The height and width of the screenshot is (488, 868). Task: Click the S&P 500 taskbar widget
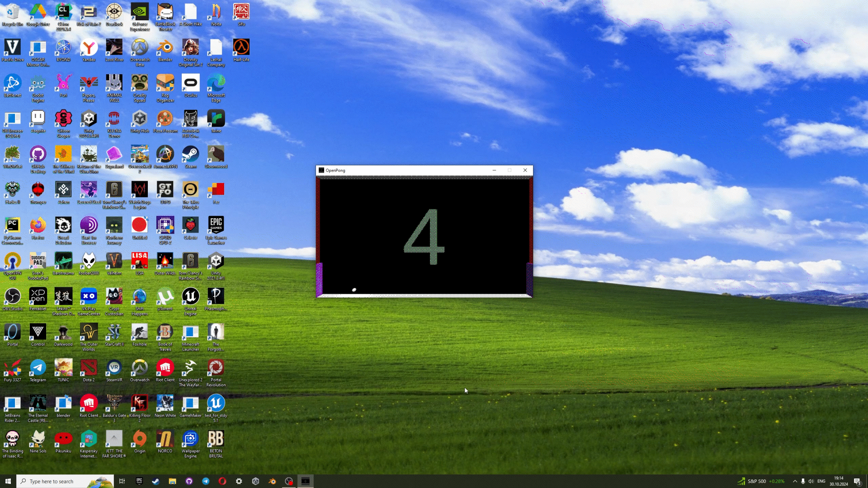pyautogui.click(x=761, y=481)
